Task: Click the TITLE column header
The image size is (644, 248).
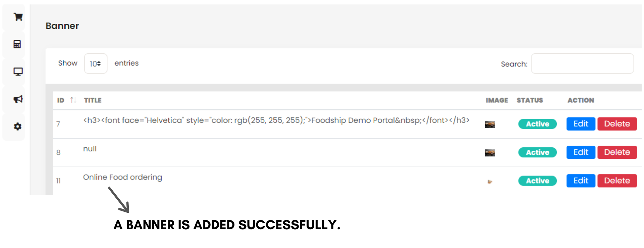Action: 93,100
